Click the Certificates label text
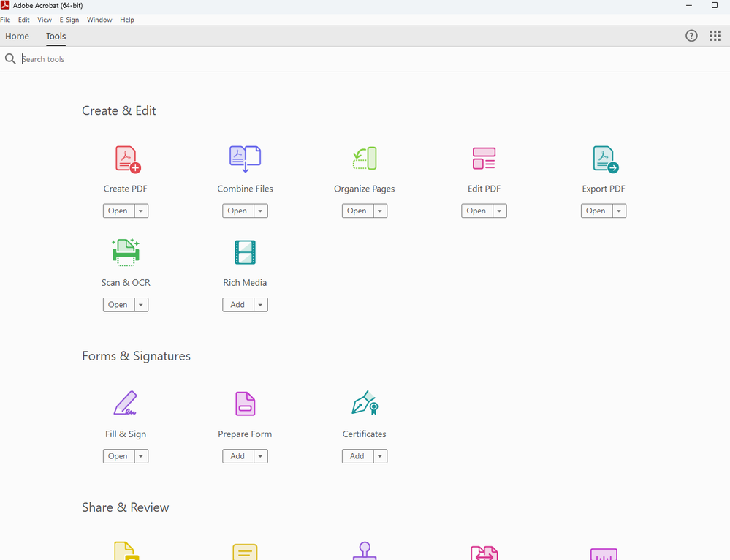Screen dimensions: 730x560 pyautogui.click(x=365, y=434)
